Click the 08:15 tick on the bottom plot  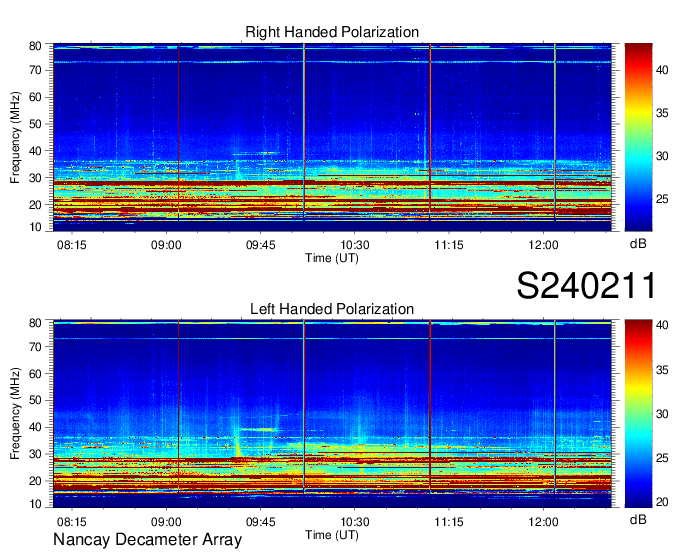tap(72, 522)
